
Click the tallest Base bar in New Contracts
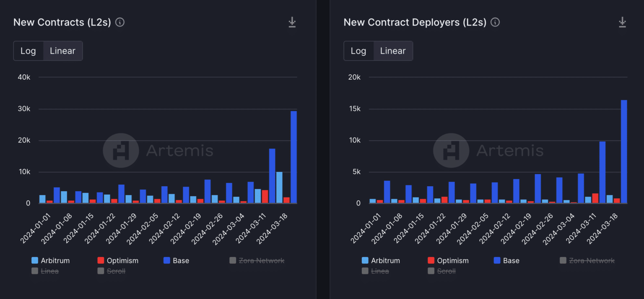tap(293, 157)
